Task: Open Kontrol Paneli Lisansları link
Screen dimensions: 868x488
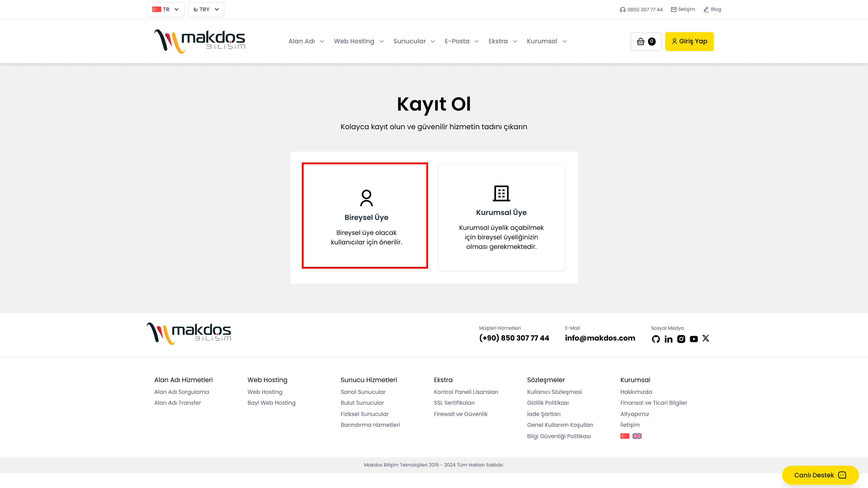Action: click(x=466, y=392)
